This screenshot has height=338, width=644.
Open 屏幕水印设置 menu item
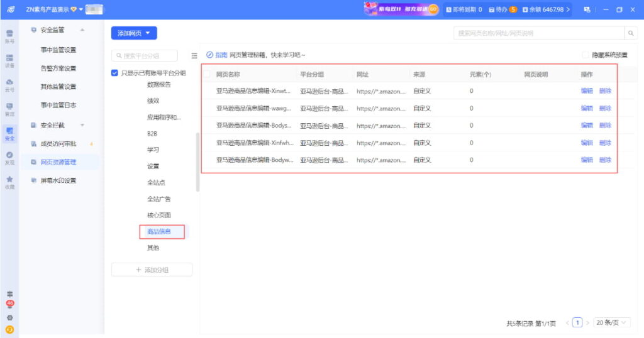(58, 180)
